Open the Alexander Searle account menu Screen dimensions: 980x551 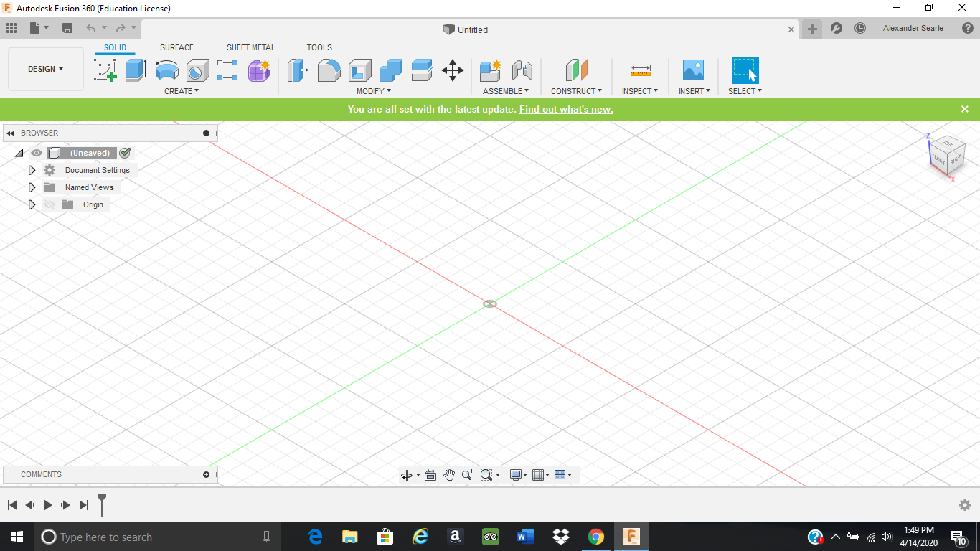[913, 28]
